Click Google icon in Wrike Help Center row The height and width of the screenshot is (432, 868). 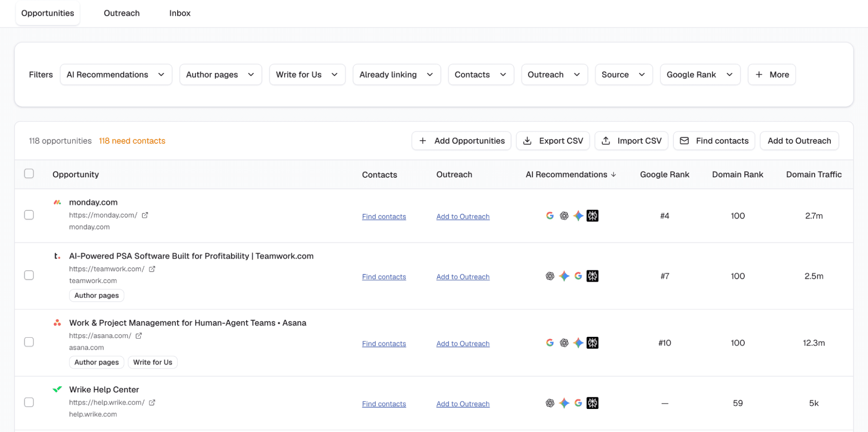click(x=578, y=403)
